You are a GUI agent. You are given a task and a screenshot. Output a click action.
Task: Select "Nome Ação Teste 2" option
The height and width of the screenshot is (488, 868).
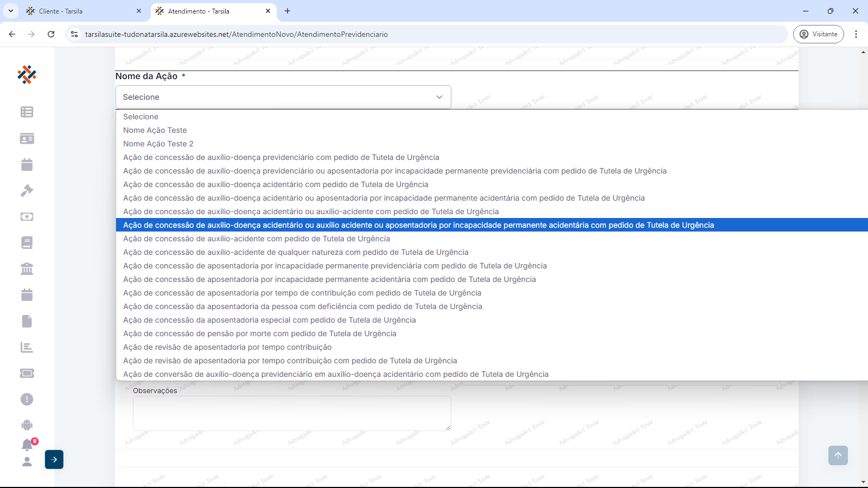coord(158,144)
